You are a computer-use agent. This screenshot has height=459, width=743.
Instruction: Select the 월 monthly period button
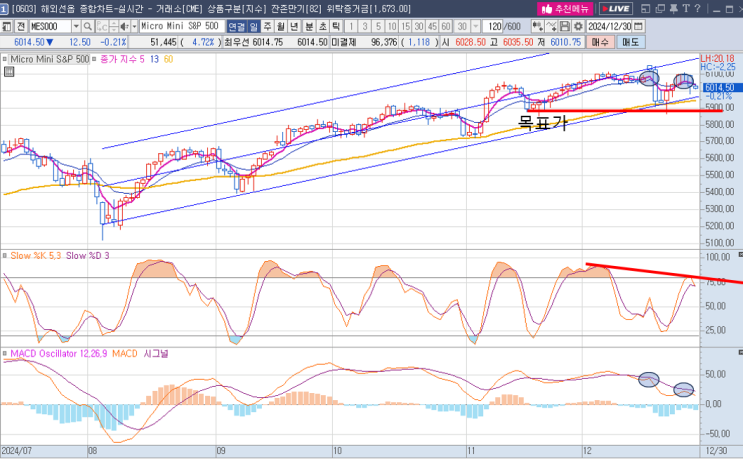point(281,26)
